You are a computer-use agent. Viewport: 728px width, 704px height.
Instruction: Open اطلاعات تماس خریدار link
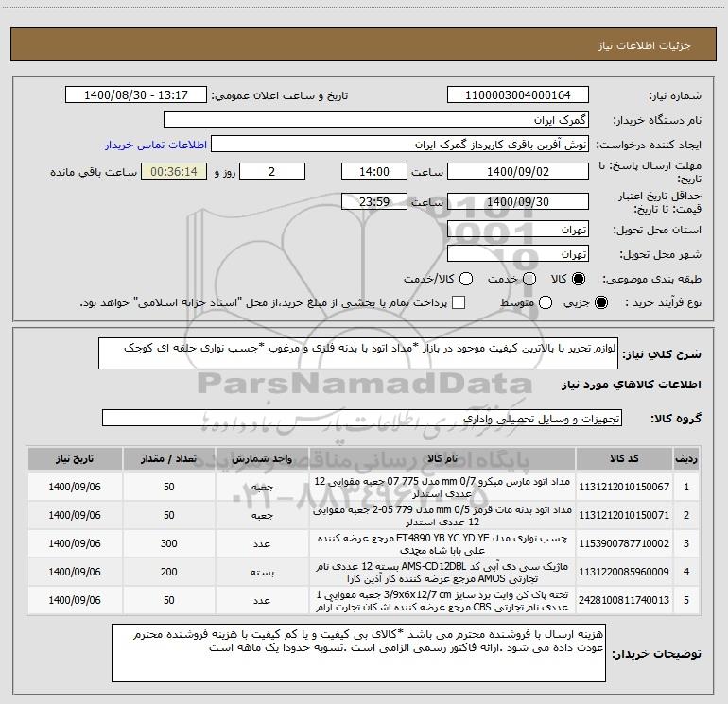click(156, 145)
